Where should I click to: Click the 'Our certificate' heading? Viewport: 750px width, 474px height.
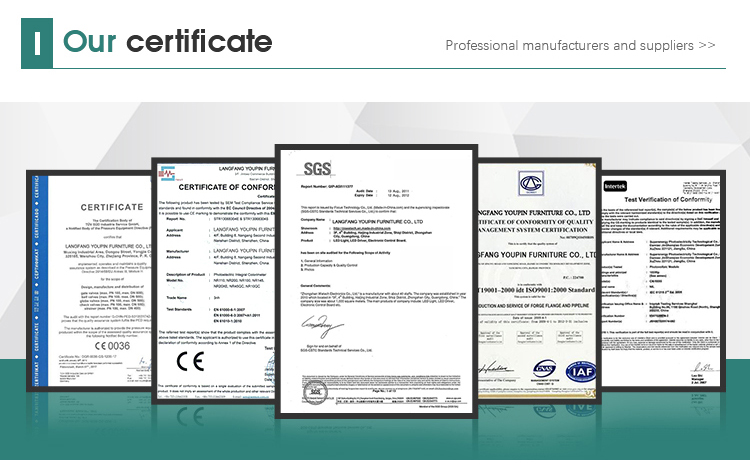coord(167,42)
